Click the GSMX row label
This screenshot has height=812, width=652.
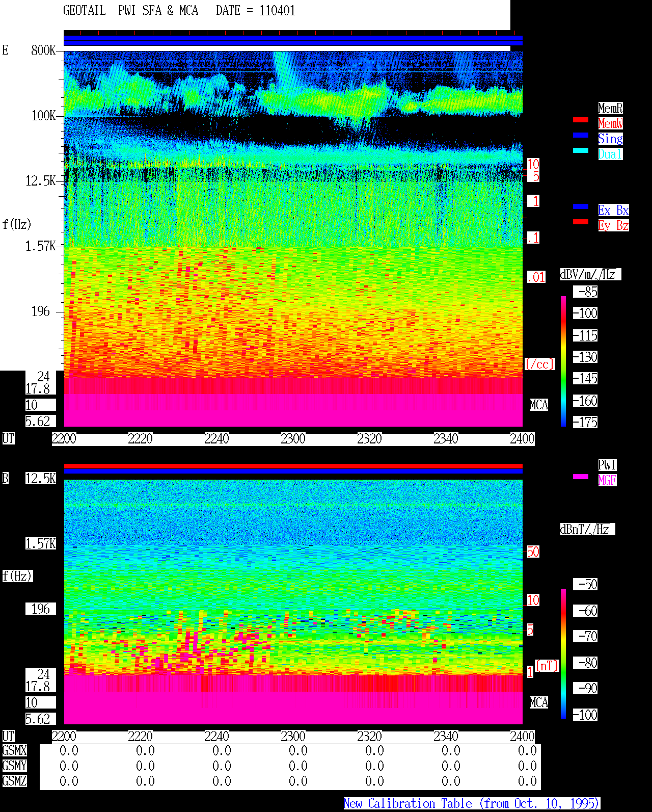pos(14,750)
